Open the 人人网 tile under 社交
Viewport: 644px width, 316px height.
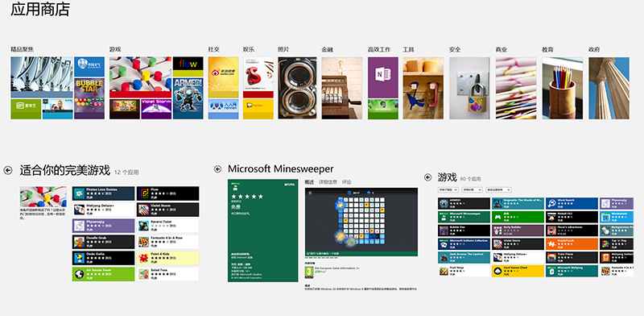pyautogui.click(x=224, y=109)
